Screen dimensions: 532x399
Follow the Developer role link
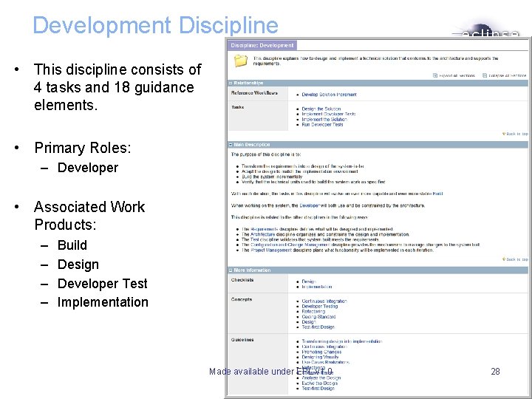point(309,205)
